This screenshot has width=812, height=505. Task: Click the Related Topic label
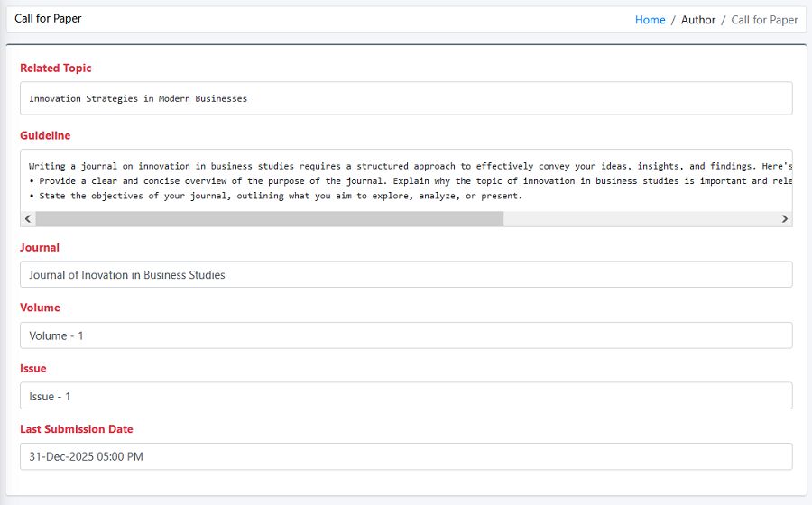pos(56,69)
